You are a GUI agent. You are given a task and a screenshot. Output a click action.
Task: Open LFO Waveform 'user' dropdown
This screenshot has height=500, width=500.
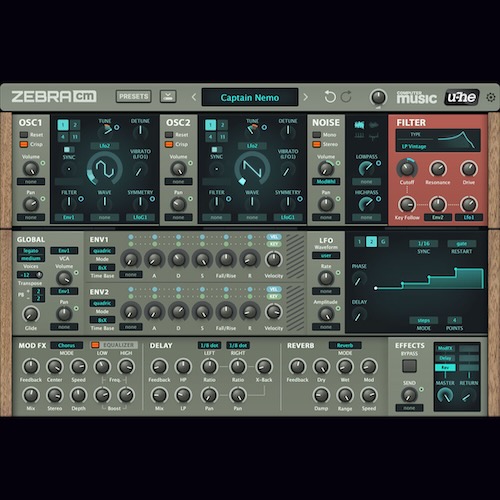click(326, 256)
